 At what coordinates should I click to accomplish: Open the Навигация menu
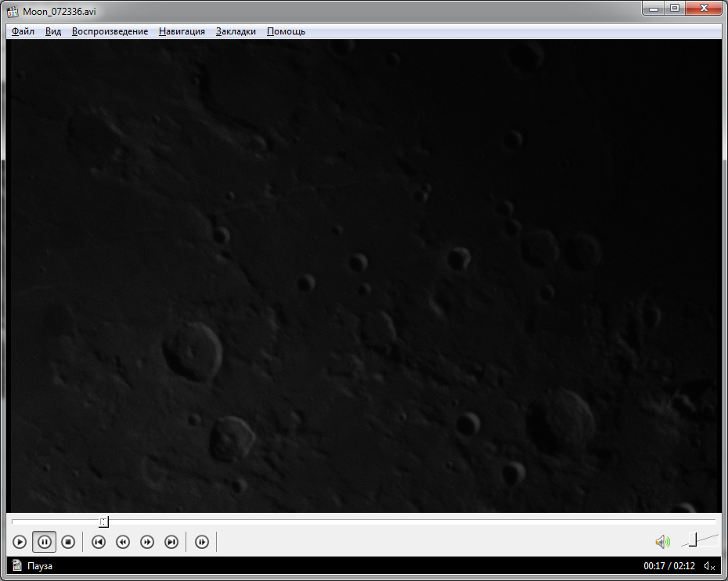(182, 31)
